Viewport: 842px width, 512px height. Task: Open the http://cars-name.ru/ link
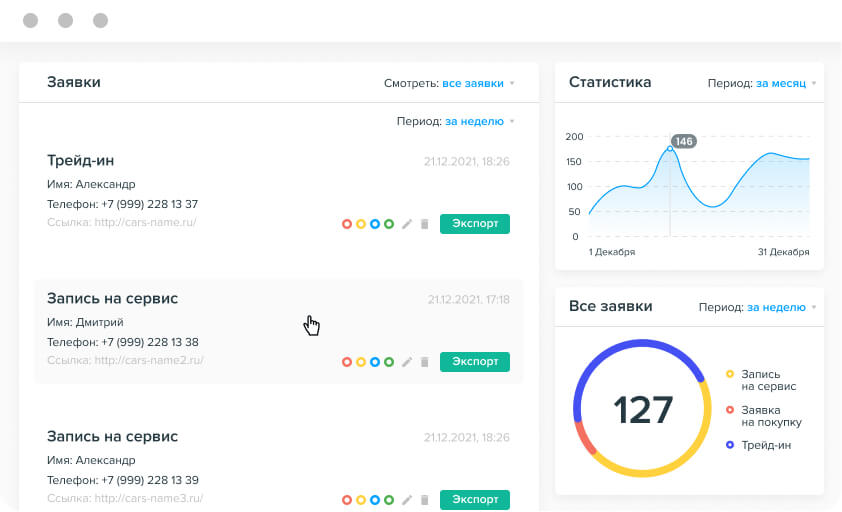pos(145,222)
